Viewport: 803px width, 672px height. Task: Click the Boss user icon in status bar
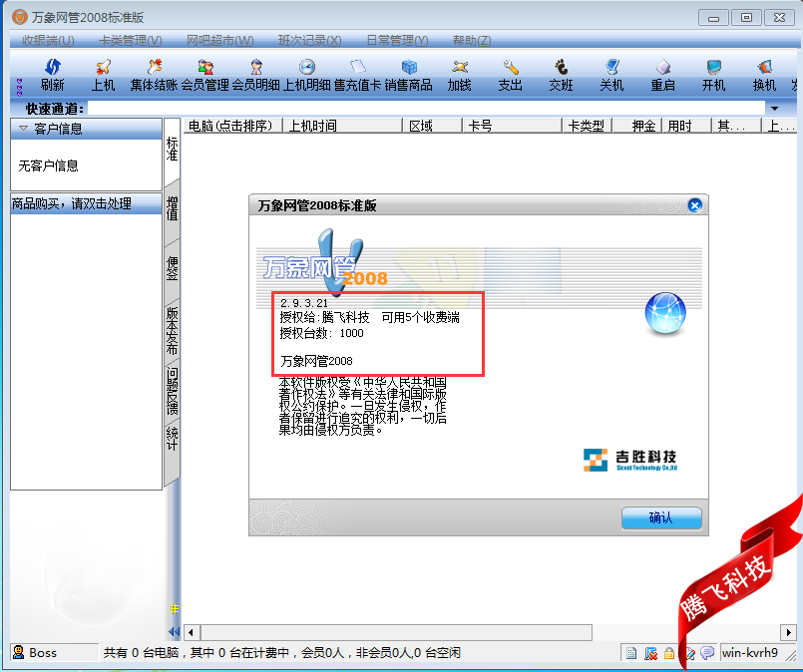pyautogui.click(x=18, y=651)
